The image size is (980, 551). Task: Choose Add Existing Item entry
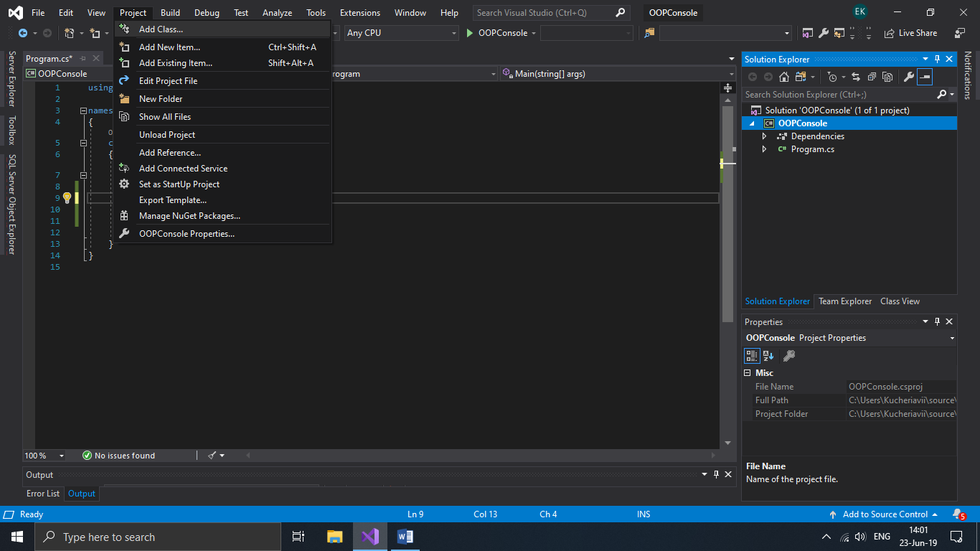point(222,63)
